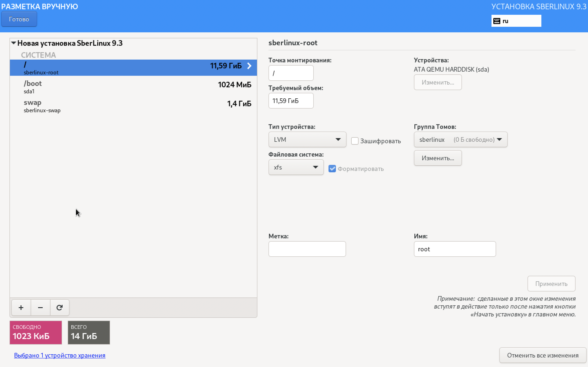The height and width of the screenshot is (367, 588).
Task: Click Отменить все изменения button
Action: coord(542,355)
